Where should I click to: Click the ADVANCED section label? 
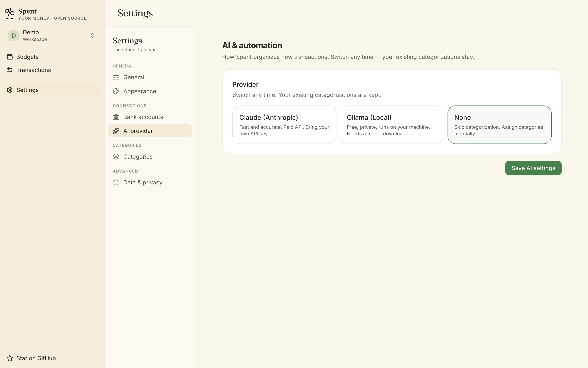[x=125, y=171]
